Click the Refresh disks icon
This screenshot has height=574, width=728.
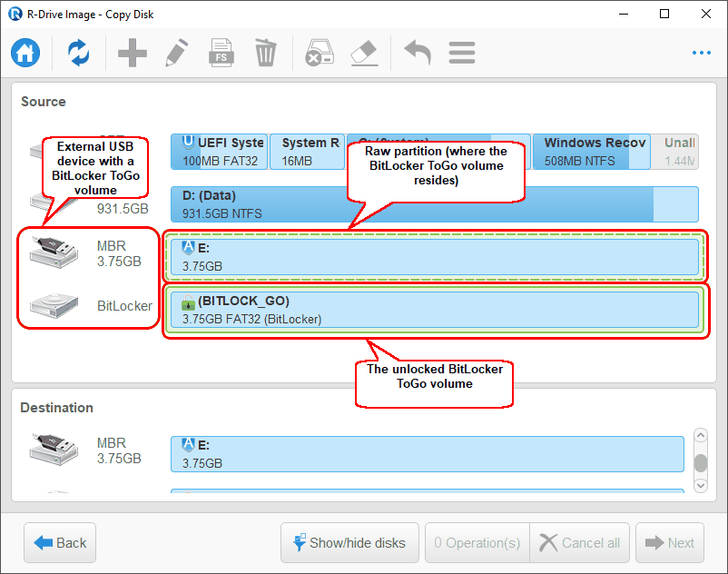coord(78,53)
